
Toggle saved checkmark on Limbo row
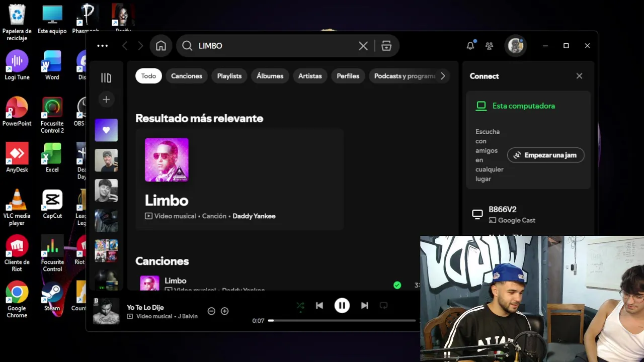(x=397, y=285)
